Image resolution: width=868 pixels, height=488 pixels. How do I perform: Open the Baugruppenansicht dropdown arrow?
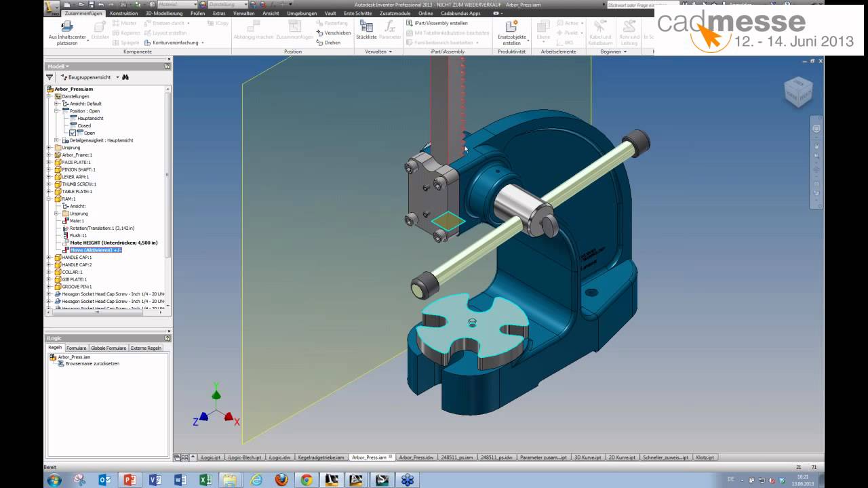[117, 77]
